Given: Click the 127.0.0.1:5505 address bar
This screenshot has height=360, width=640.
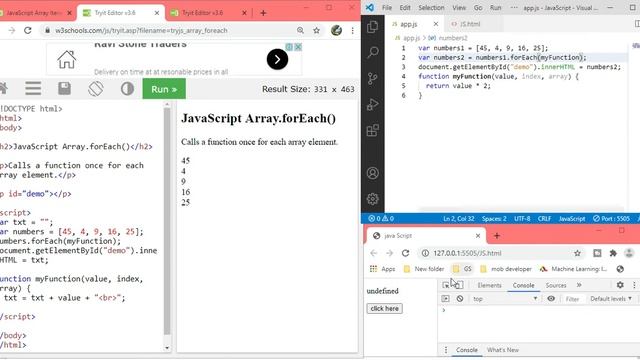Looking at the screenshot, I should click(x=500, y=253).
